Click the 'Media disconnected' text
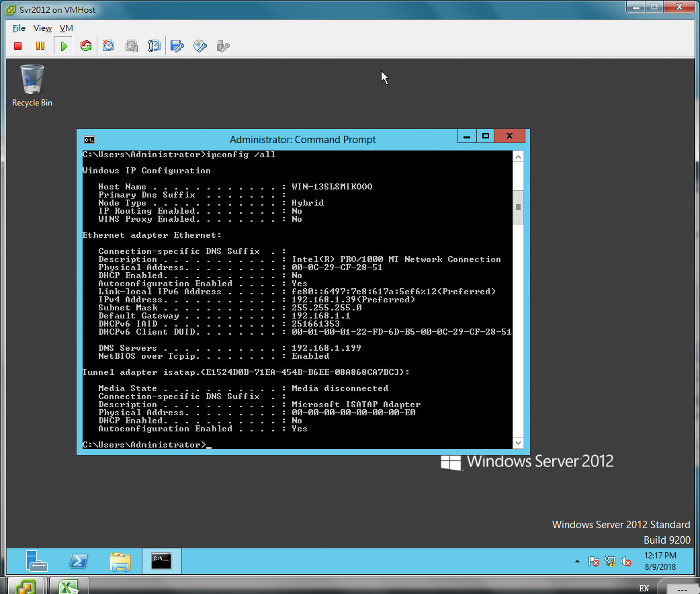Image resolution: width=700 pixels, height=594 pixels. coord(340,388)
